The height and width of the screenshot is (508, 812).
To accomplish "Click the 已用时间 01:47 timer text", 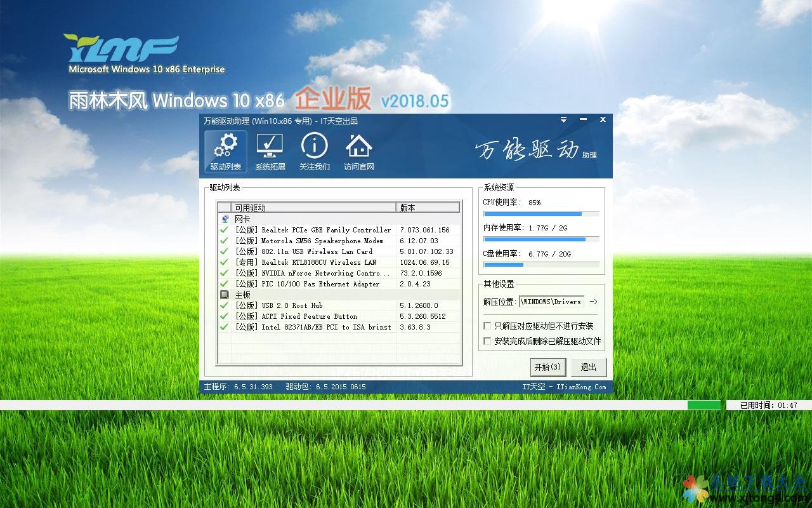I will point(768,405).
